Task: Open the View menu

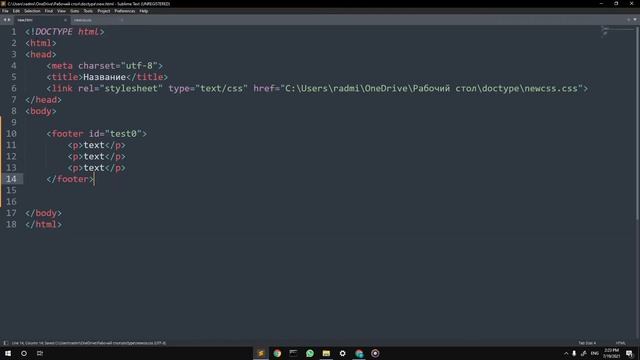Action: (x=62, y=11)
